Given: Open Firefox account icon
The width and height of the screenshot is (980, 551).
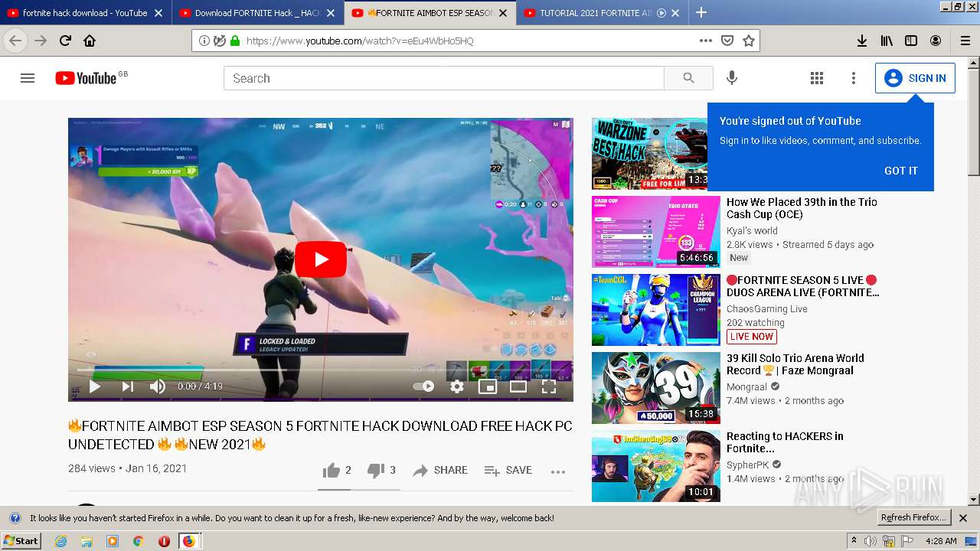Looking at the screenshot, I should (936, 41).
